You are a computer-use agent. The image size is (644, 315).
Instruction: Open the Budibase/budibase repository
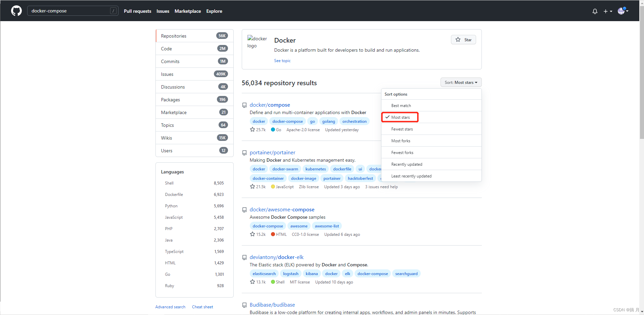[x=272, y=305]
